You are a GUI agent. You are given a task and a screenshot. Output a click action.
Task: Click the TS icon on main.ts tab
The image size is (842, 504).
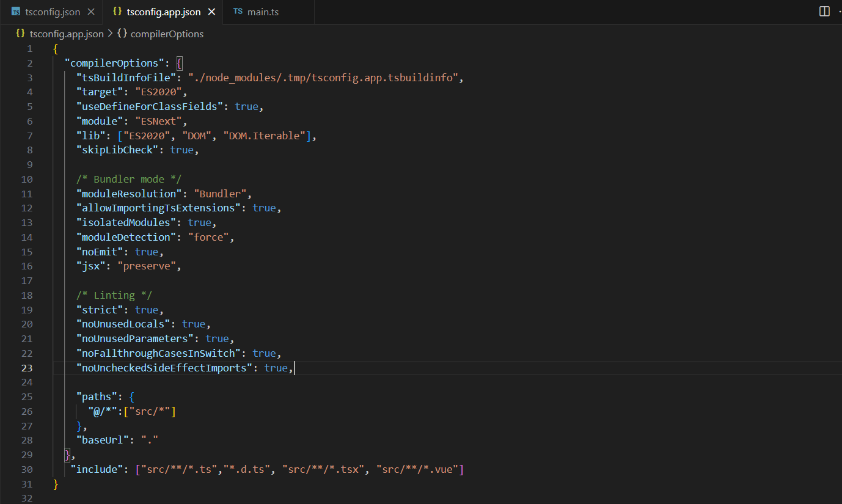tap(238, 12)
